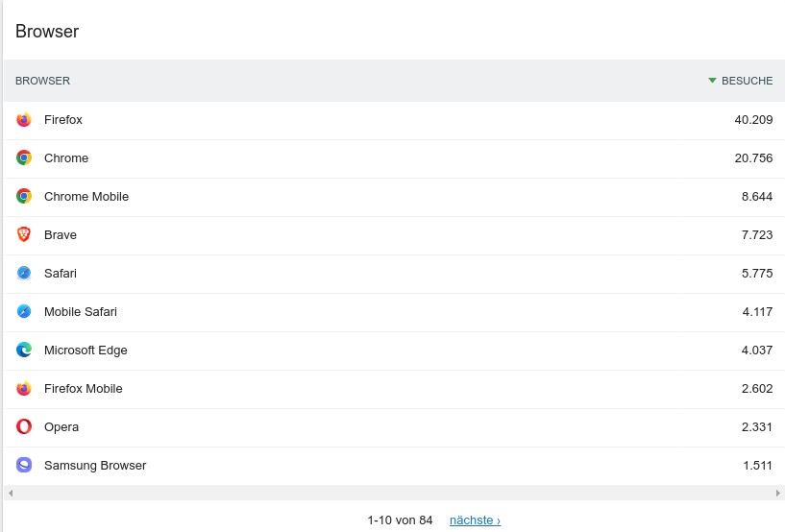The image size is (785, 532).
Task: Click the BROWSER column header
Action: coord(42,81)
